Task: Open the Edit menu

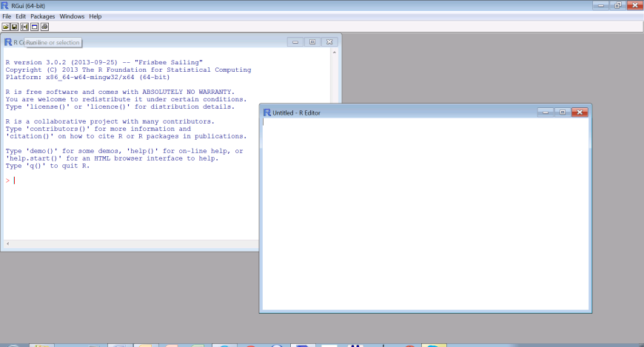Action: click(x=21, y=16)
